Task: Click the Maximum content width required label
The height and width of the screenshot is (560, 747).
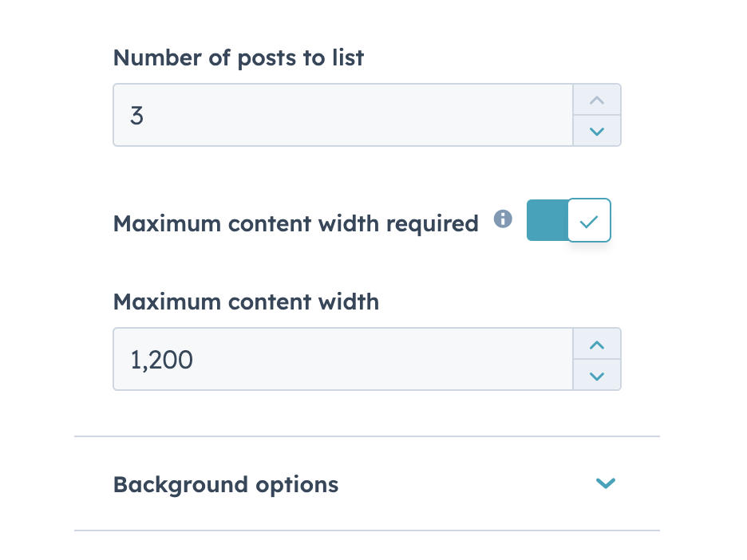Action: (x=295, y=223)
